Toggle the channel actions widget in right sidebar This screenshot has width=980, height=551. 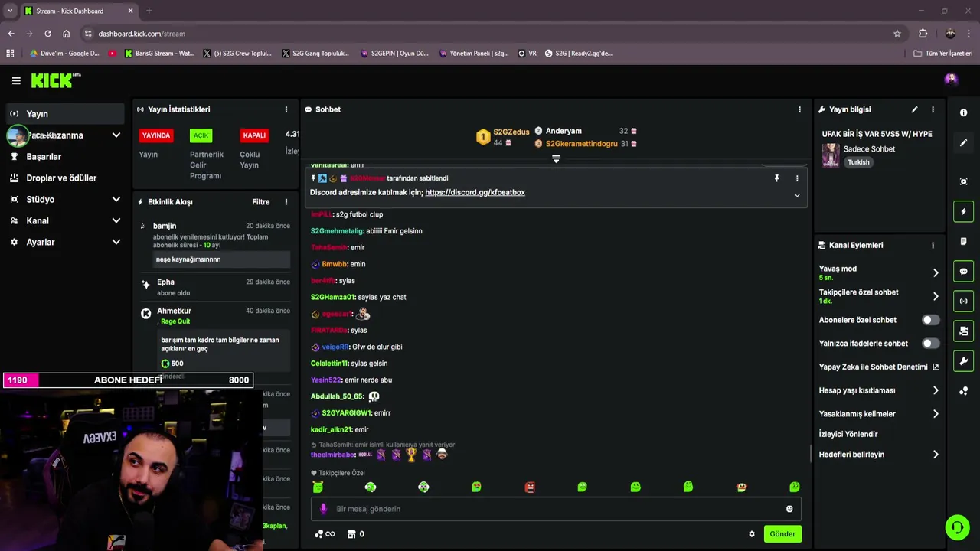coord(963,331)
